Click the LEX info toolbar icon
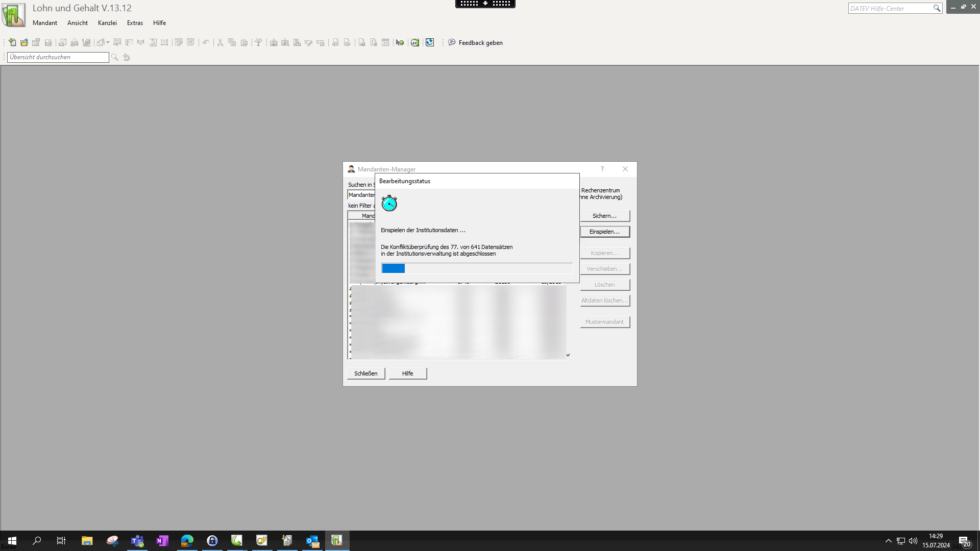 pos(414,42)
